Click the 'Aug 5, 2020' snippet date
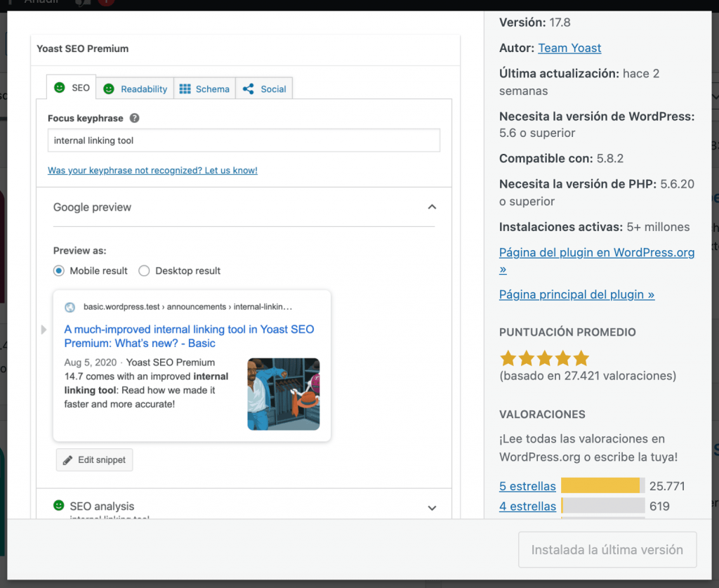Image resolution: width=719 pixels, height=588 pixels. (91, 362)
